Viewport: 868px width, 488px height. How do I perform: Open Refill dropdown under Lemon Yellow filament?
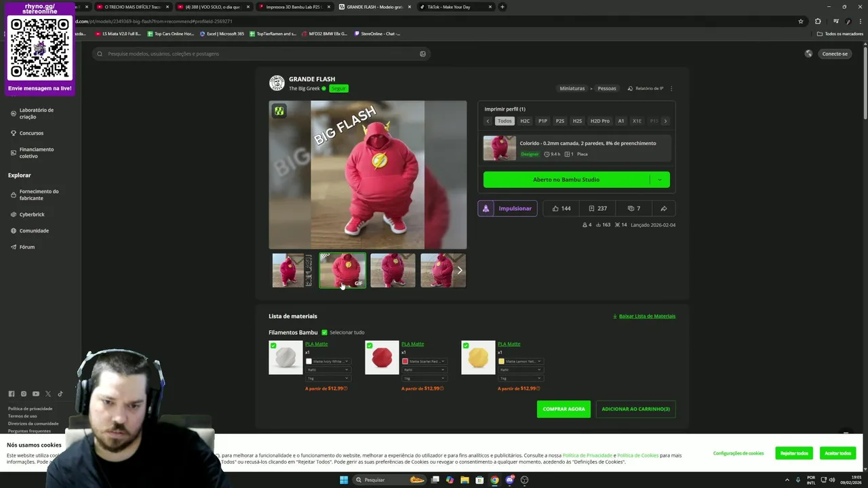pyautogui.click(x=521, y=370)
